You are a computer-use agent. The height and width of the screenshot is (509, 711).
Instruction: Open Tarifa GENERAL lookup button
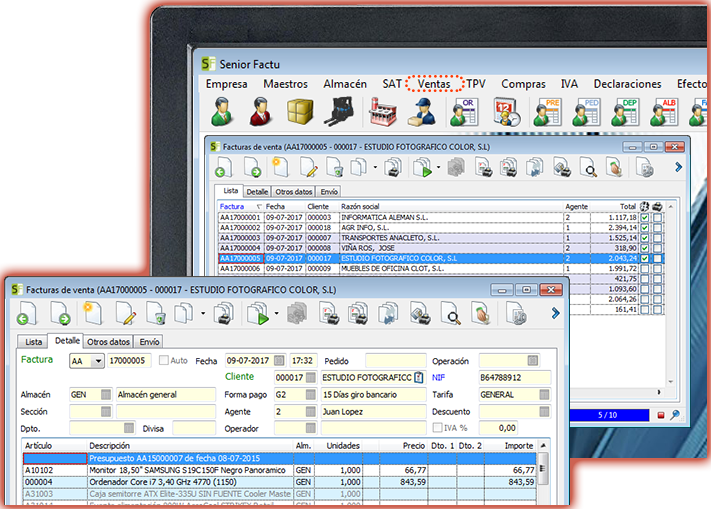(544, 394)
